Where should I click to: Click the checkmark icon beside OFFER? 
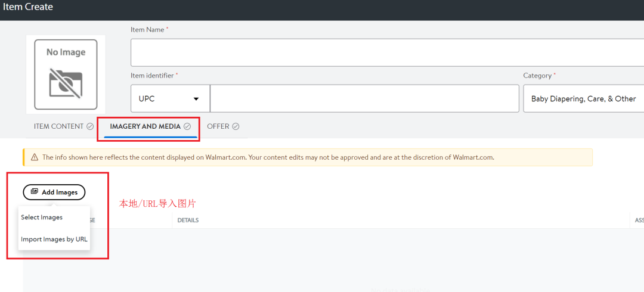(x=236, y=126)
